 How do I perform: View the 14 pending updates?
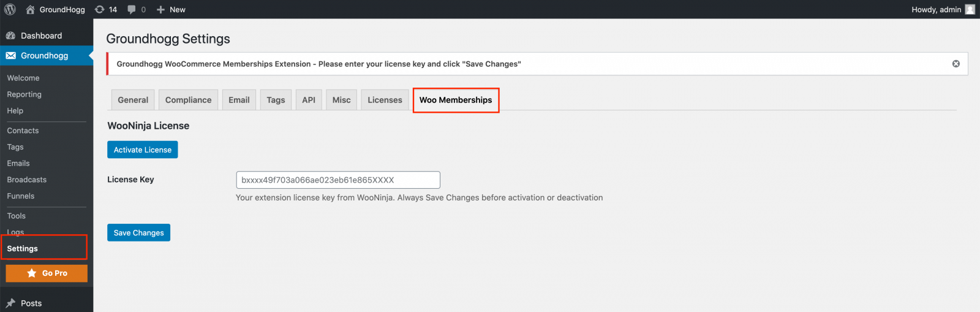pos(106,9)
